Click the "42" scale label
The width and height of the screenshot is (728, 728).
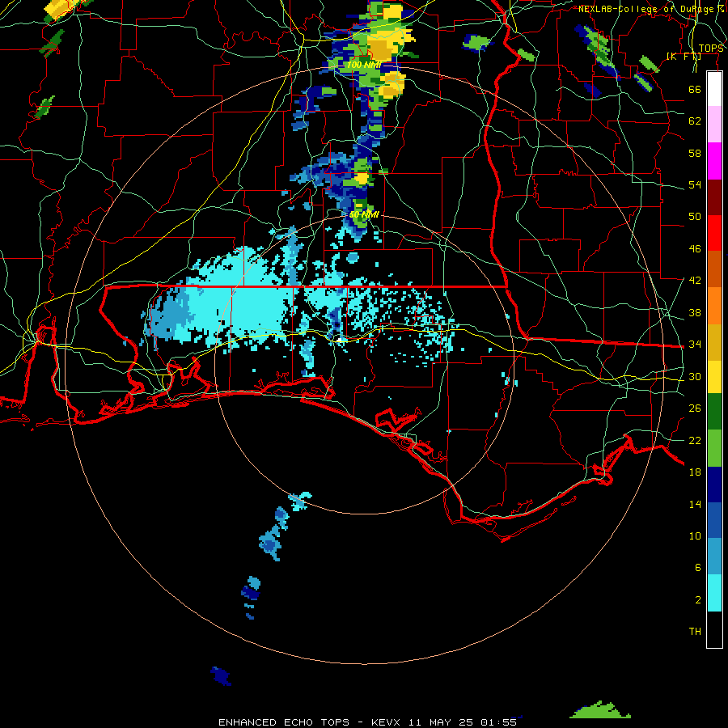[695, 281]
